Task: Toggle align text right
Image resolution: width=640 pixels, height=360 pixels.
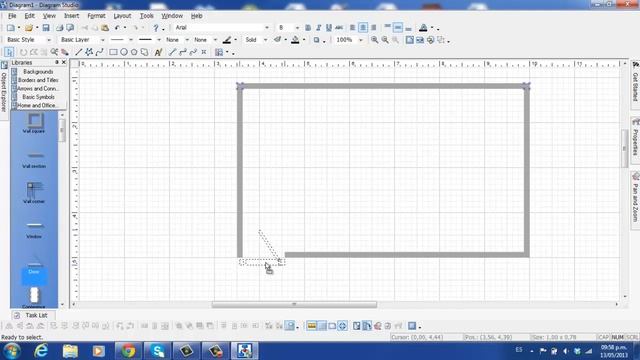Action: coord(373,28)
